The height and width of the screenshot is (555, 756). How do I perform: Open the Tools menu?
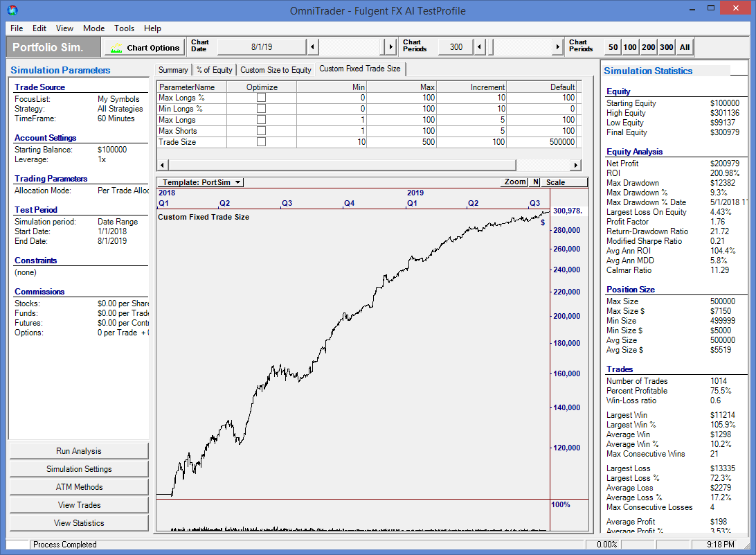(x=124, y=28)
